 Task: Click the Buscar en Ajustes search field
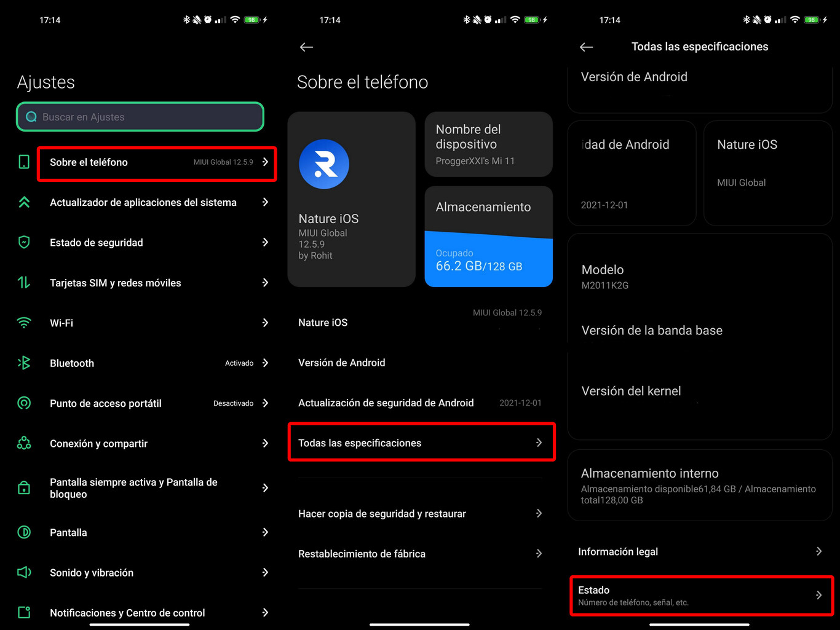pyautogui.click(x=140, y=117)
